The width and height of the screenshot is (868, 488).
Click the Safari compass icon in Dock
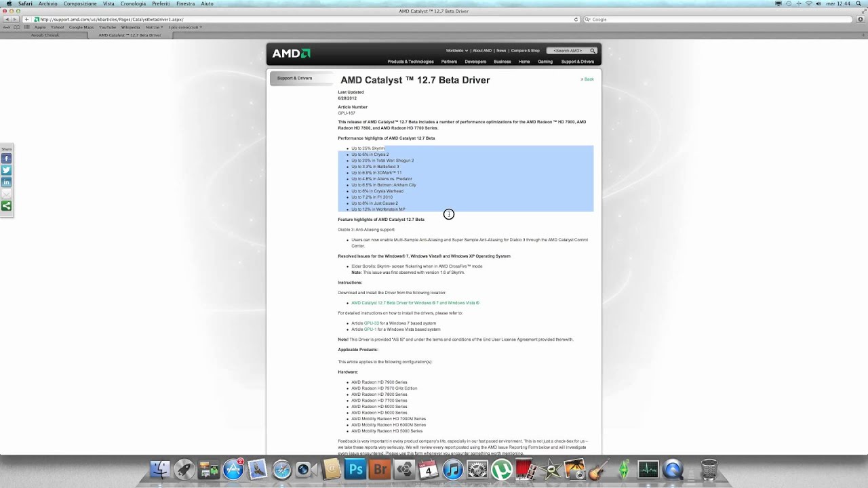tap(282, 469)
